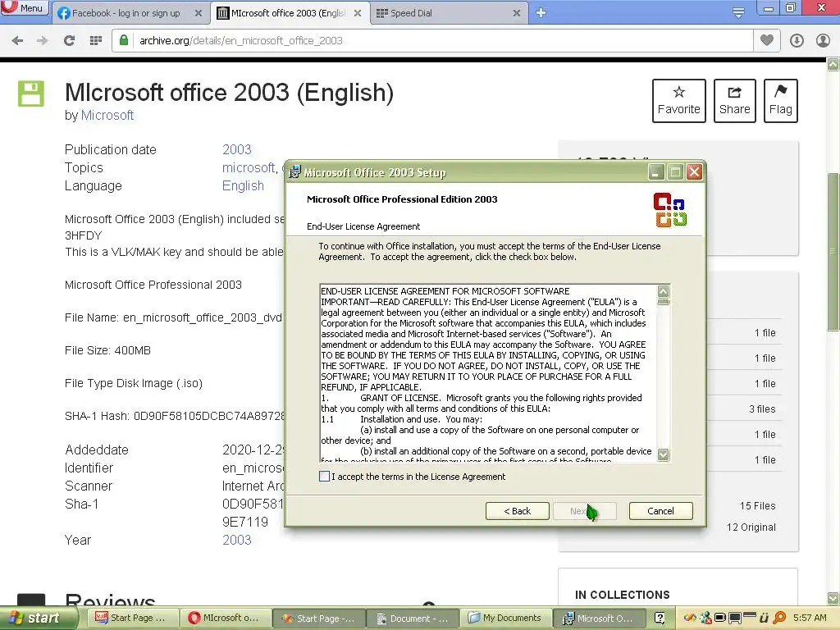Click the messenger tray icon with red X
This screenshot has width=840, height=630.
tap(706, 619)
